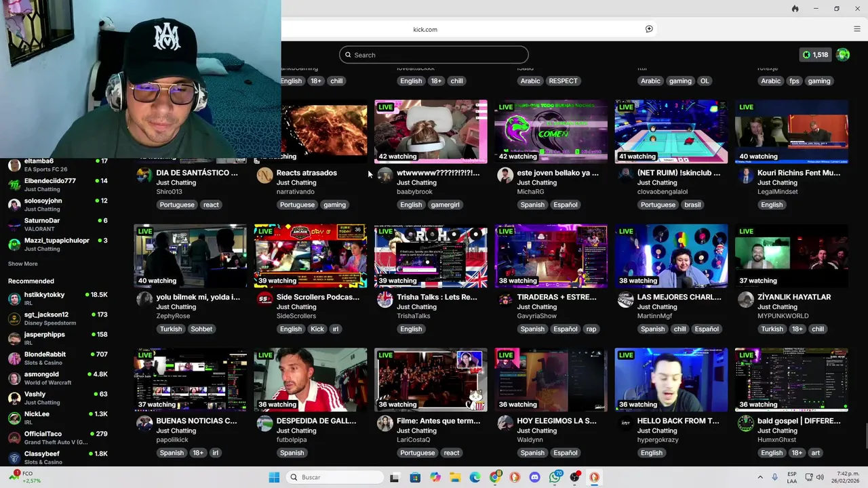Open the browser hamburger menu
The width and height of the screenshot is (868, 488).
pos(857,29)
